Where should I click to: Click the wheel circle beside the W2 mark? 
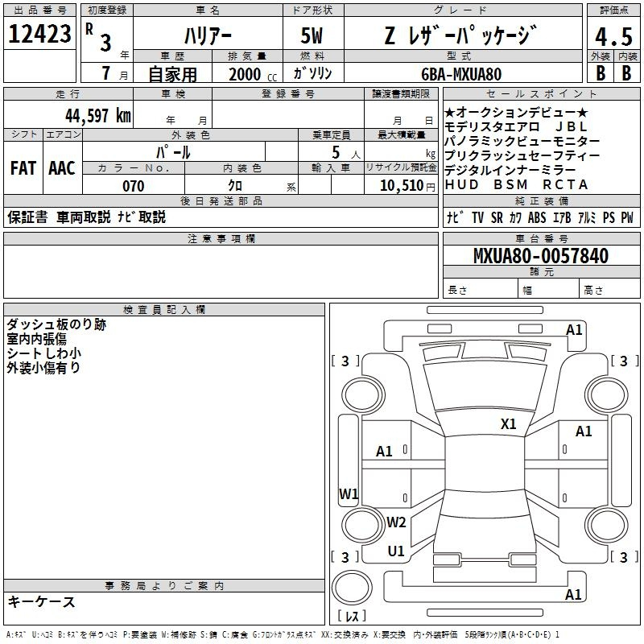[x=363, y=525]
